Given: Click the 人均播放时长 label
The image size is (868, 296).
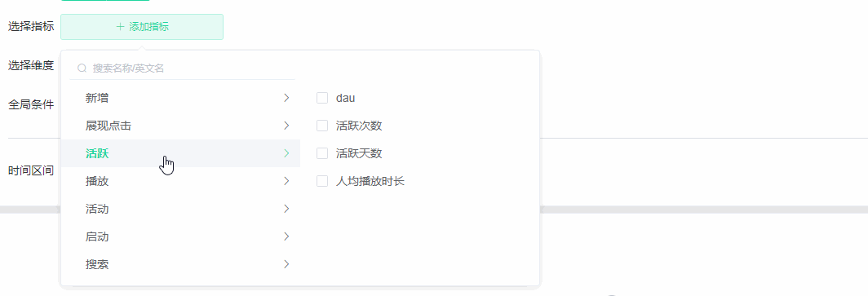Looking at the screenshot, I should click(370, 181).
